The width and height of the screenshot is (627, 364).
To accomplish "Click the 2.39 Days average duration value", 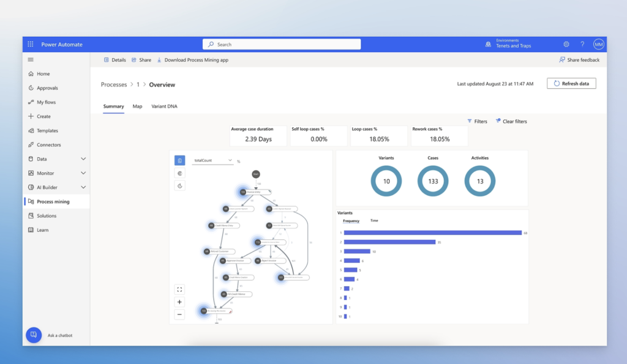I will pos(258,139).
